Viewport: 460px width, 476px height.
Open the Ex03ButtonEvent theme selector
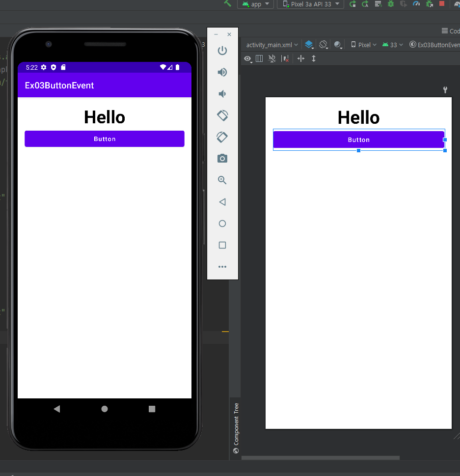click(x=434, y=45)
